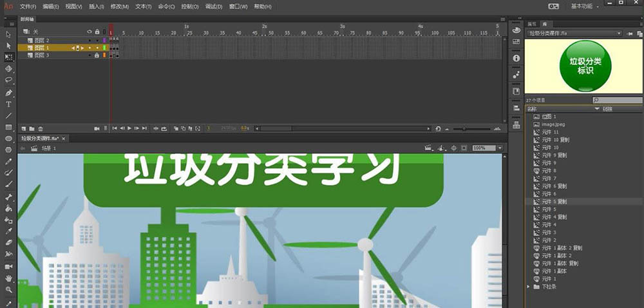The width and height of the screenshot is (644, 308).
Task: Play the timeline animation
Action: (x=129, y=128)
